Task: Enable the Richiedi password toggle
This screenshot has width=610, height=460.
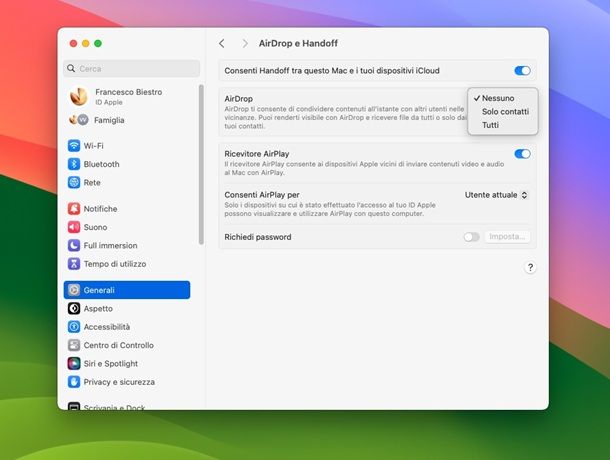Action: 471,237
